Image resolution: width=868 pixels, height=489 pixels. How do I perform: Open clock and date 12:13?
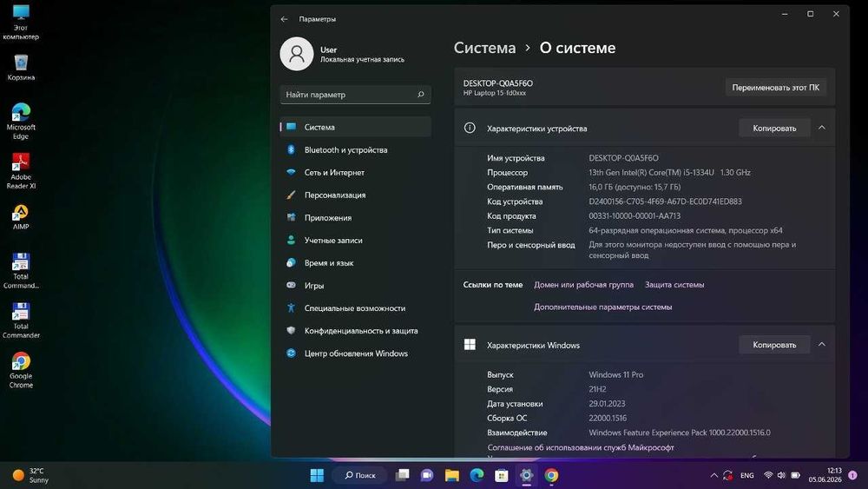click(x=825, y=475)
